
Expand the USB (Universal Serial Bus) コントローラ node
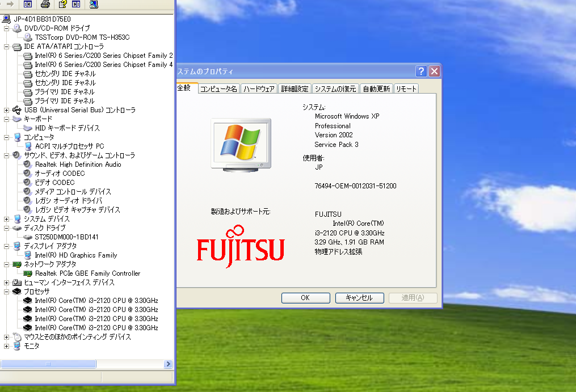click(6, 110)
